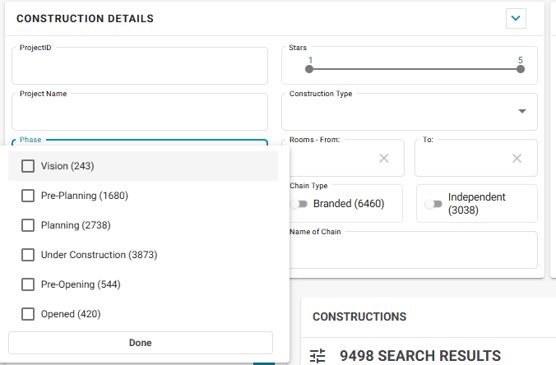This screenshot has width=556, height=365.
Task: Click the Phase dropdown field
Action: [x=140, y=143]
